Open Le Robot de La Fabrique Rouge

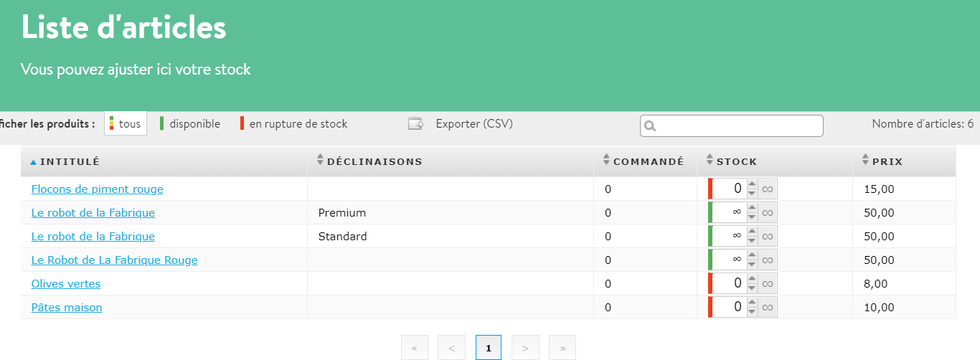[114, 260]
